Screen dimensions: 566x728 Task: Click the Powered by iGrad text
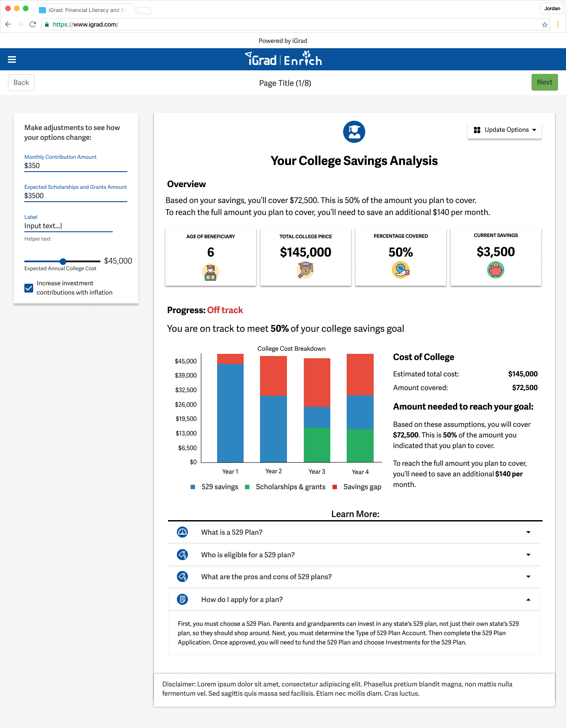click(x=283, y=41)
